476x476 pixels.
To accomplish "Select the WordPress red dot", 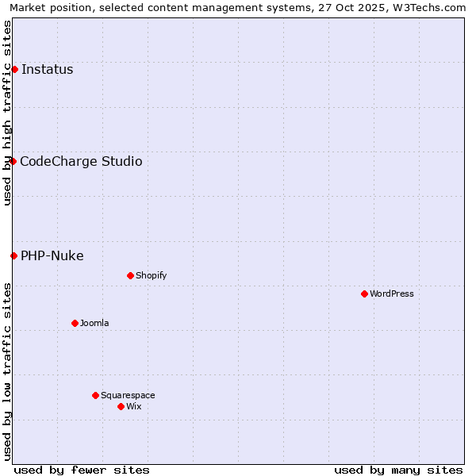I will [364, 294].
